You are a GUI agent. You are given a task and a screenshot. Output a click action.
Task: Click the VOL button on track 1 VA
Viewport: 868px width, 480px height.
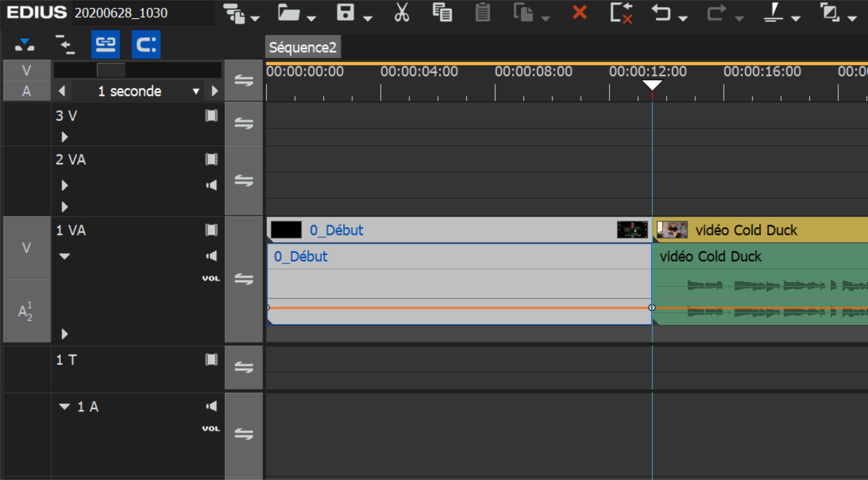[x=211, y=278]
